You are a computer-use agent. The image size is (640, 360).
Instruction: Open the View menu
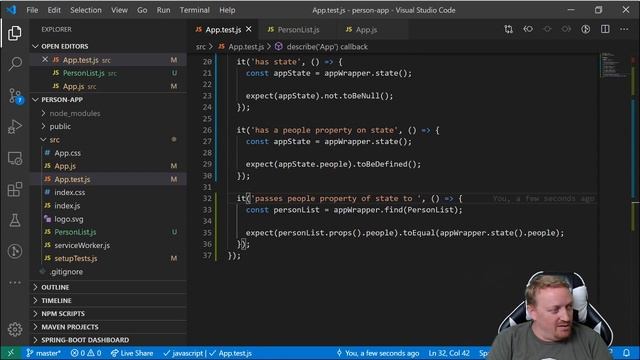tap(119, 10)
